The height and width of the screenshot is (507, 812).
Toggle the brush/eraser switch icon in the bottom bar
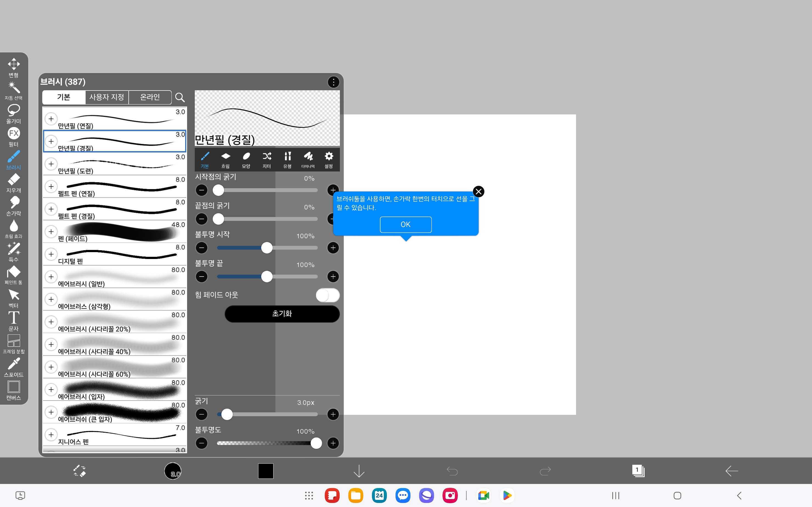[x=80, y=471]
